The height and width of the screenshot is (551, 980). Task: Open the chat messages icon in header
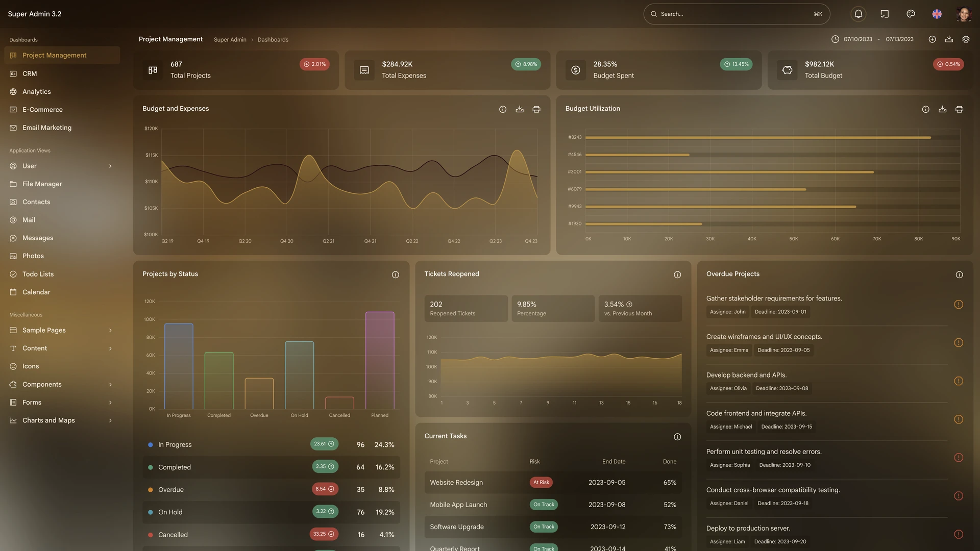885,14
